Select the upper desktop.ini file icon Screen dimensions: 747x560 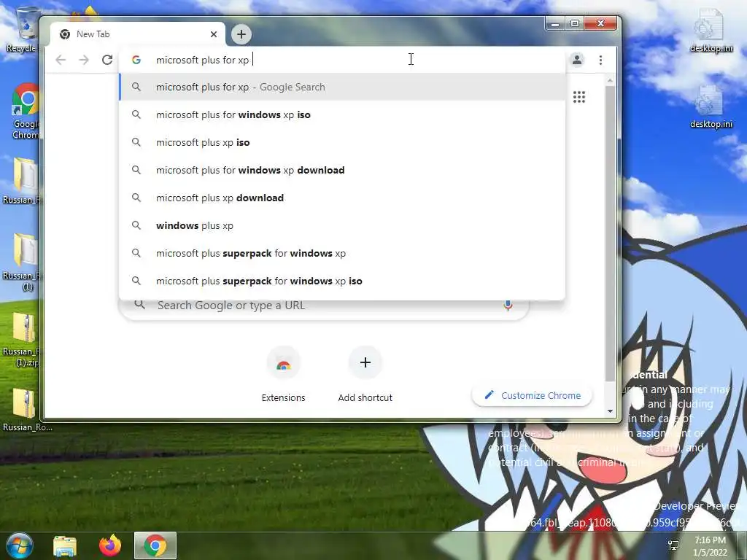[x=711, y=30]
